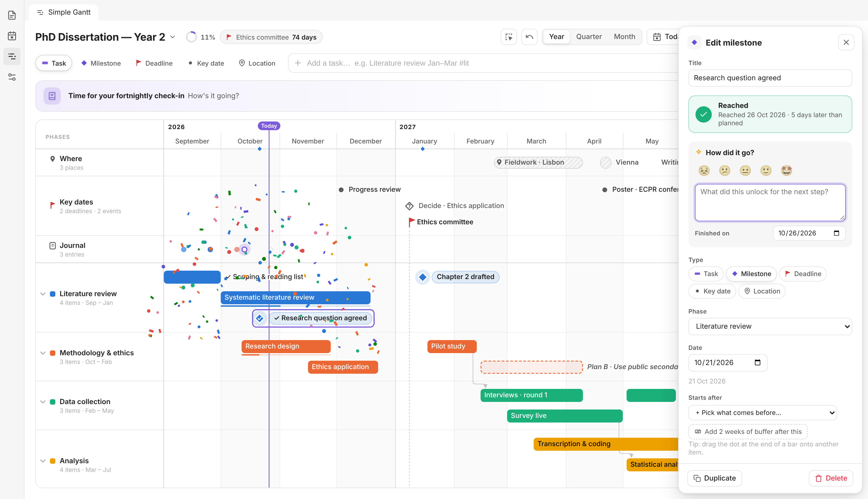Click the Decide Ethics application diamond icon
Viewport: 868px width, 499px height.
pyautogui.click(x=409, y=206)
